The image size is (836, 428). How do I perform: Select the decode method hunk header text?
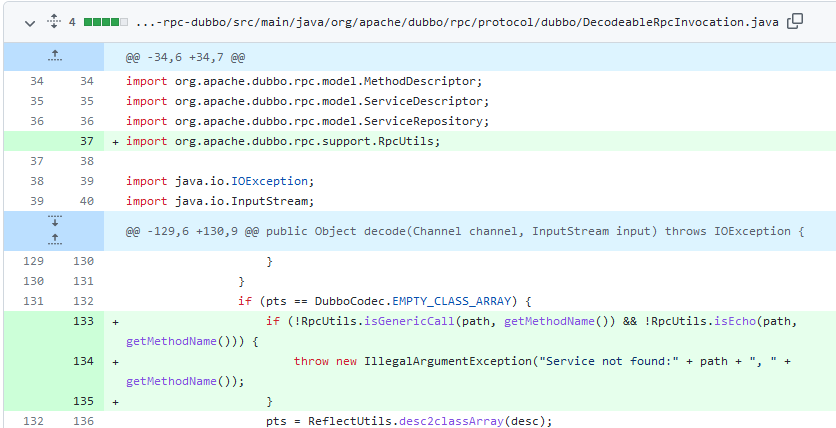tap(464, 231)
